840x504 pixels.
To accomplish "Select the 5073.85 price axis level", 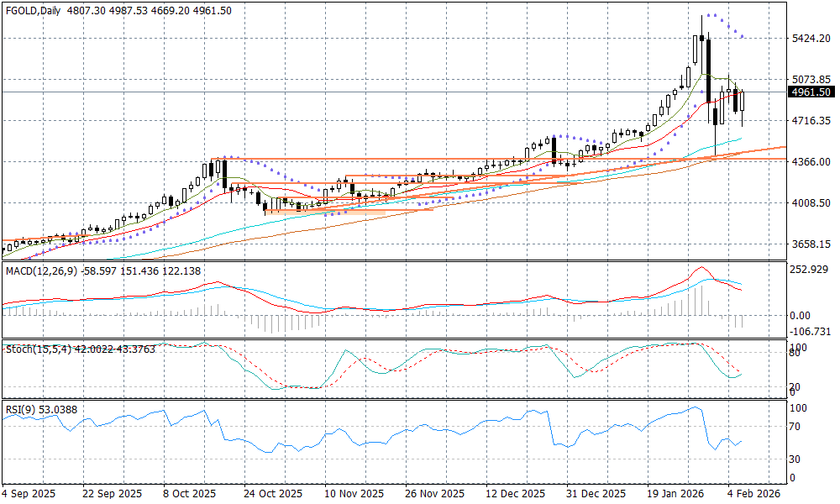I will pos(811,80).
